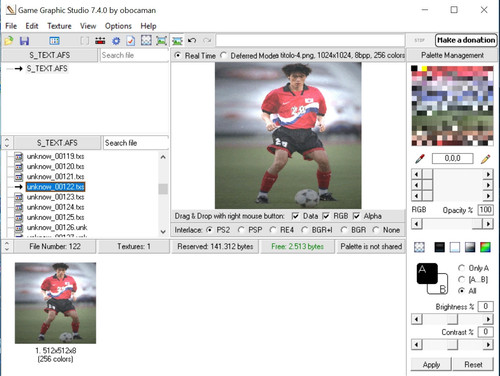Click the file icon next to unknow_00126.unk

click(19, 228)
